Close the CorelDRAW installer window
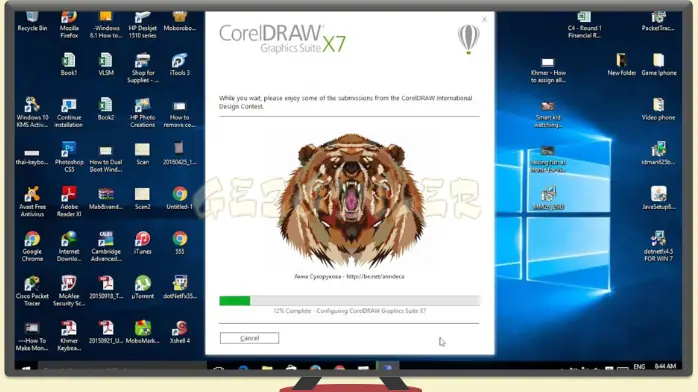Image resolution: width=698 pixels, height=392 pixels. point(484,19)
